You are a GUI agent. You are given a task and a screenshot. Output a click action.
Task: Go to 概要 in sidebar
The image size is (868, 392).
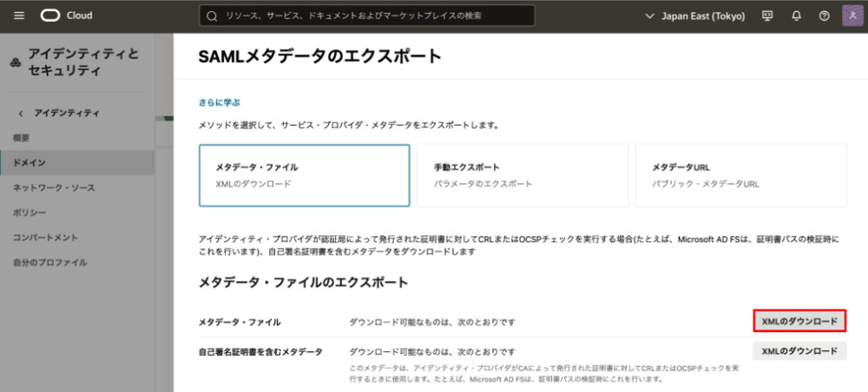[x=21, y=138]
